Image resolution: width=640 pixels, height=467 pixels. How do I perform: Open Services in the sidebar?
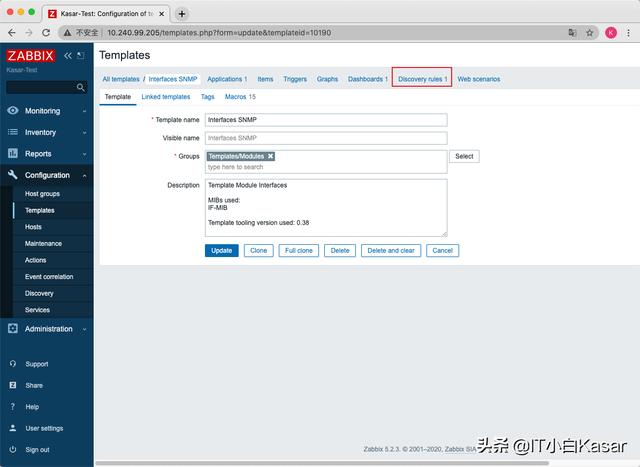point(37,310)
